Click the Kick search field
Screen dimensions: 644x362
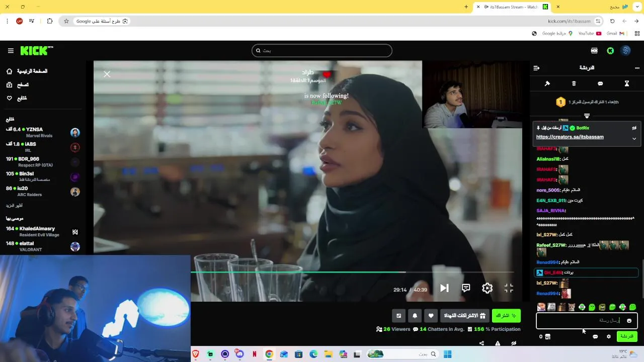click(322, 51)
